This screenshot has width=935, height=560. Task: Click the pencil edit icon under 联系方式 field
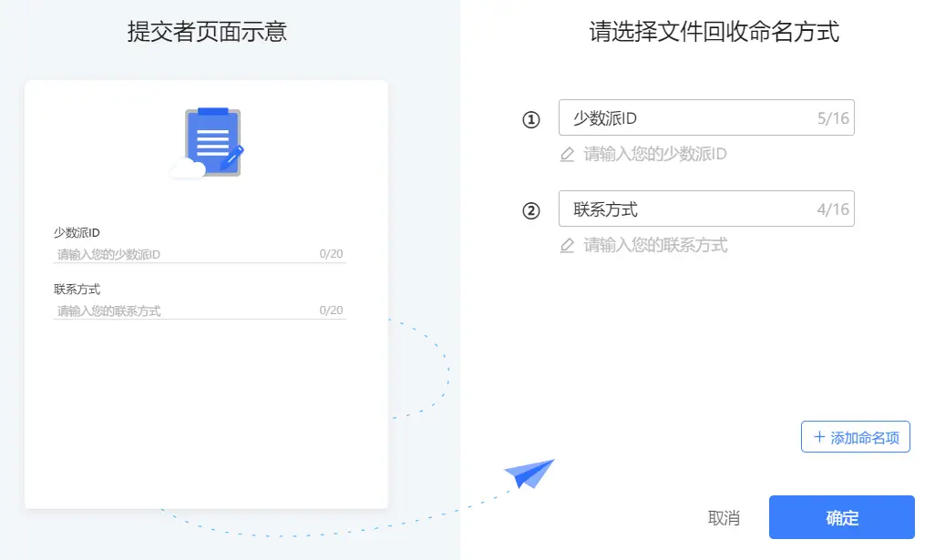[x=570, y=244]
